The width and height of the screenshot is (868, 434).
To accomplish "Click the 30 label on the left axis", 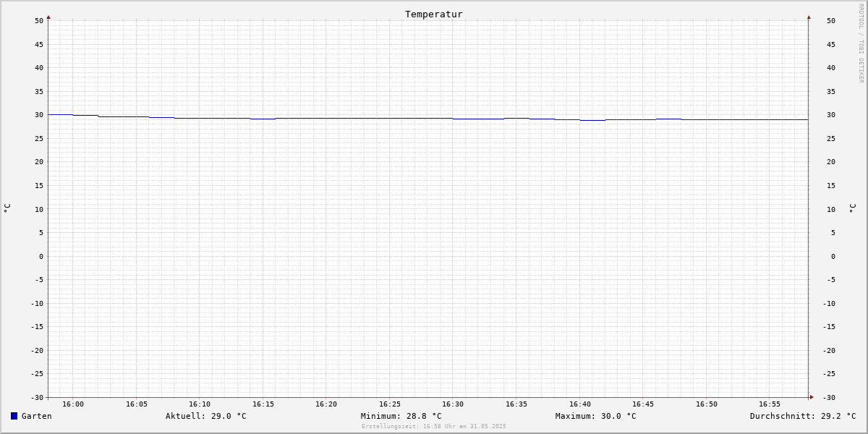I will point(39,115).
